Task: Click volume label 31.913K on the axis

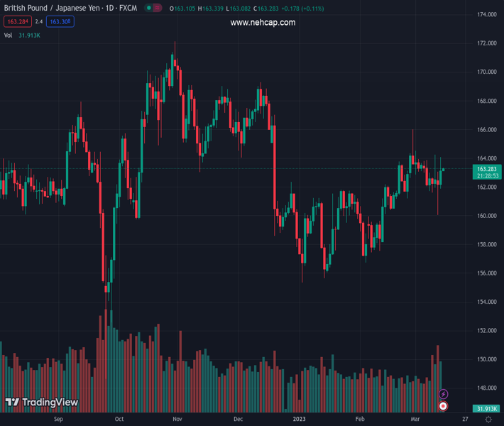Action: tap(486, 409)
